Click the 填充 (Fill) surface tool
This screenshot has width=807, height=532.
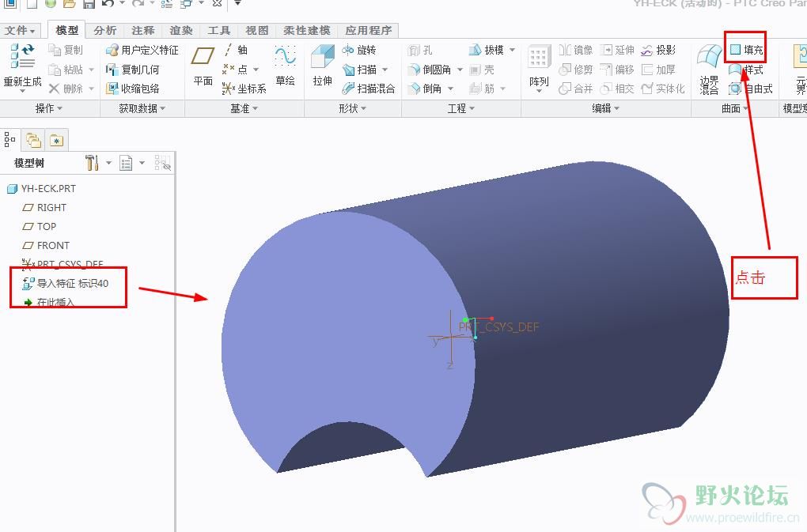click(x=746, y=50)
